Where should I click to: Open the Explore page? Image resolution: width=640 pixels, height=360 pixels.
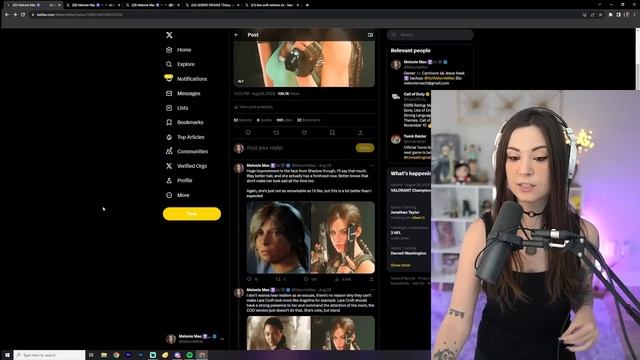tap(180, 64)
